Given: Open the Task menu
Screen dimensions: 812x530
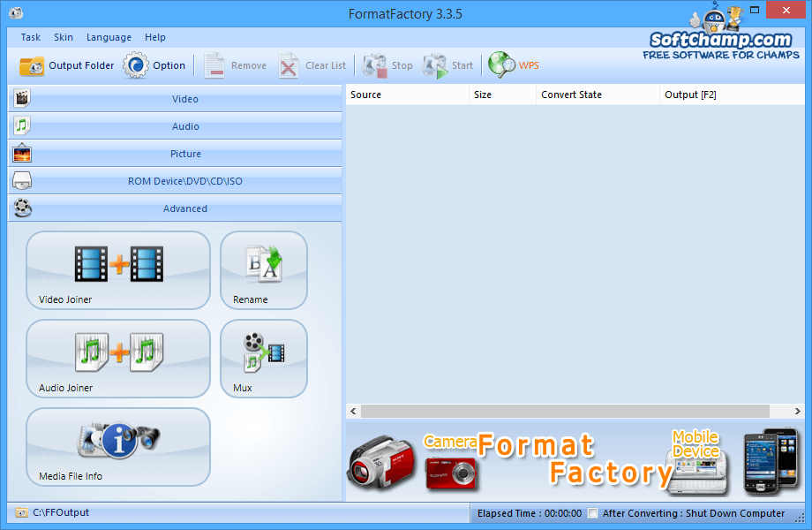Looking at the screenshot, I should pos(31,37).
